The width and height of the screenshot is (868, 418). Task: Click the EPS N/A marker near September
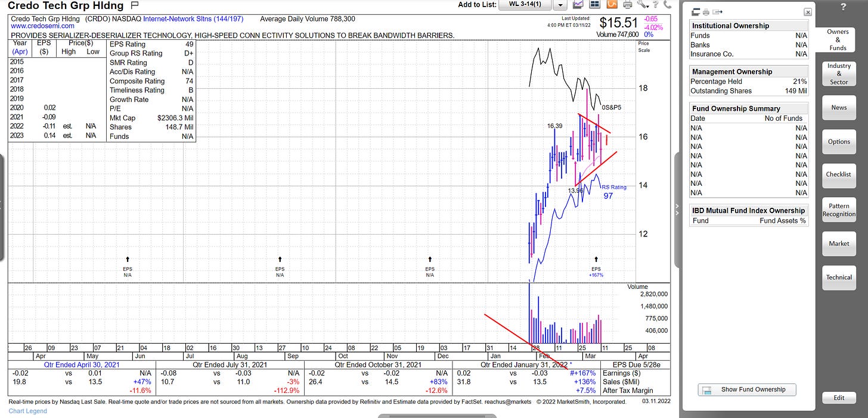[x=280, y=267]
